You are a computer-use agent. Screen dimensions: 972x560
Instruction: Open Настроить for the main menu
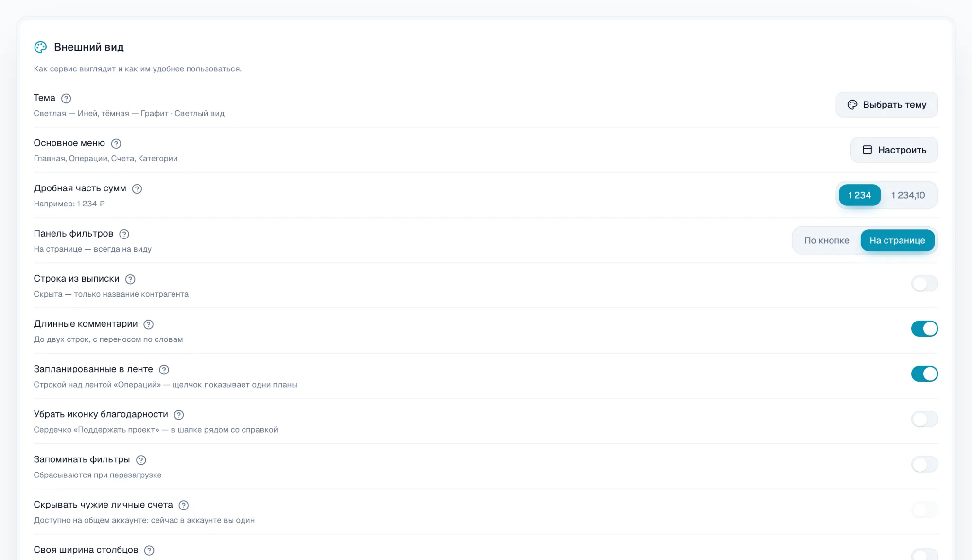(894, 150)
